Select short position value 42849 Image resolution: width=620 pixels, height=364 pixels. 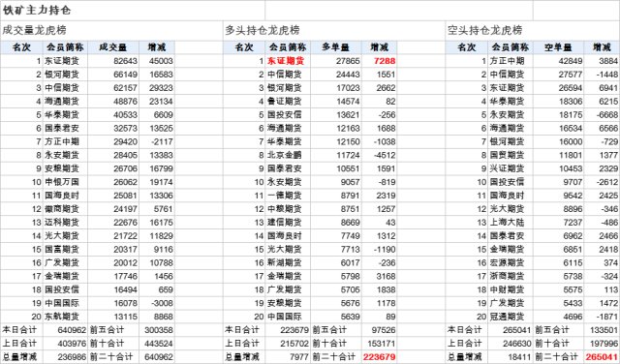(x=571, y=61)
